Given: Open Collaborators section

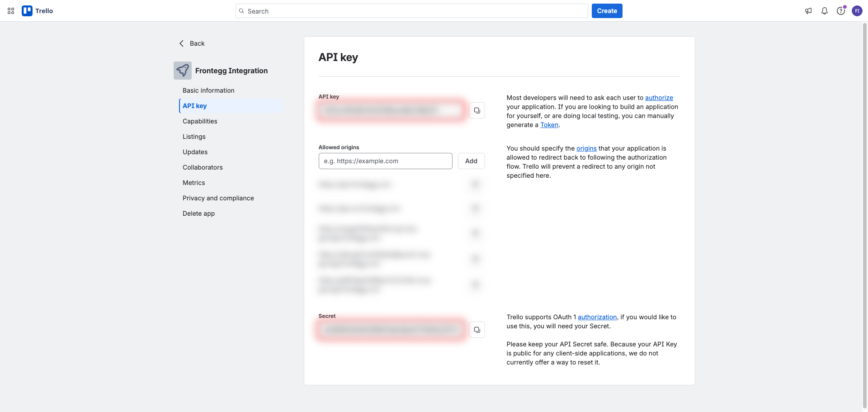Looking at the screenshot, I should 231,167.
